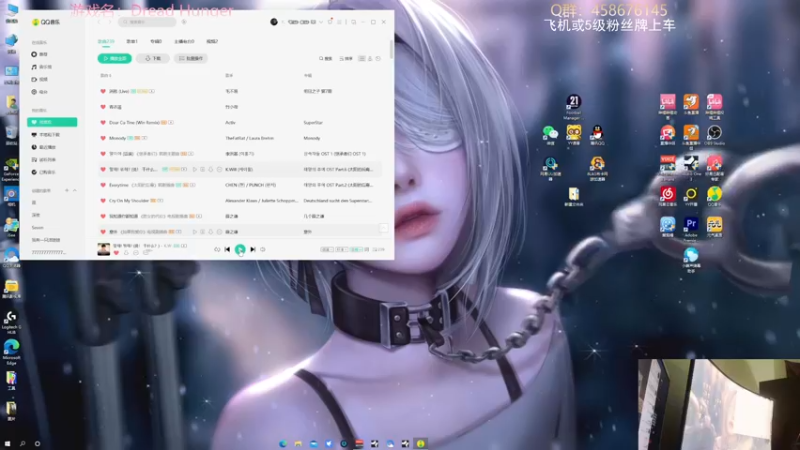
Task: Open the NetEase Cloud Music red desktop shortcut
Action: coord(667,196)
